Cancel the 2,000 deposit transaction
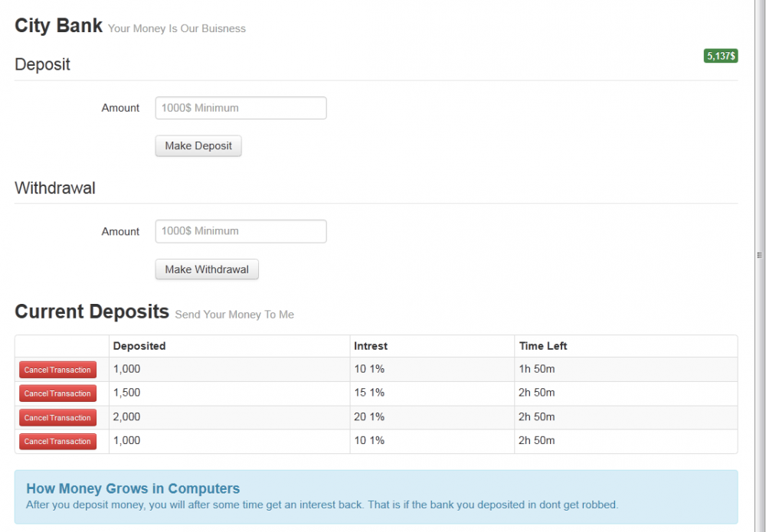This screenshot has height=532, width=766. (x=57, y=418)
